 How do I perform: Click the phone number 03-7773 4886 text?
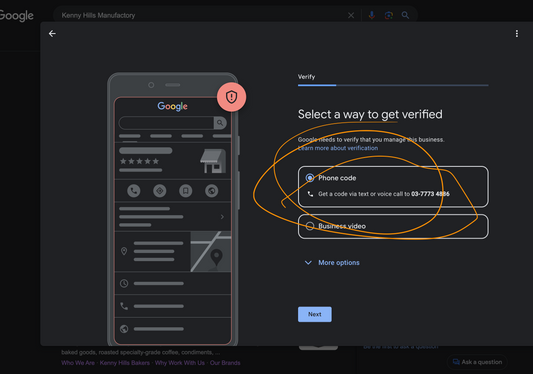430,194
